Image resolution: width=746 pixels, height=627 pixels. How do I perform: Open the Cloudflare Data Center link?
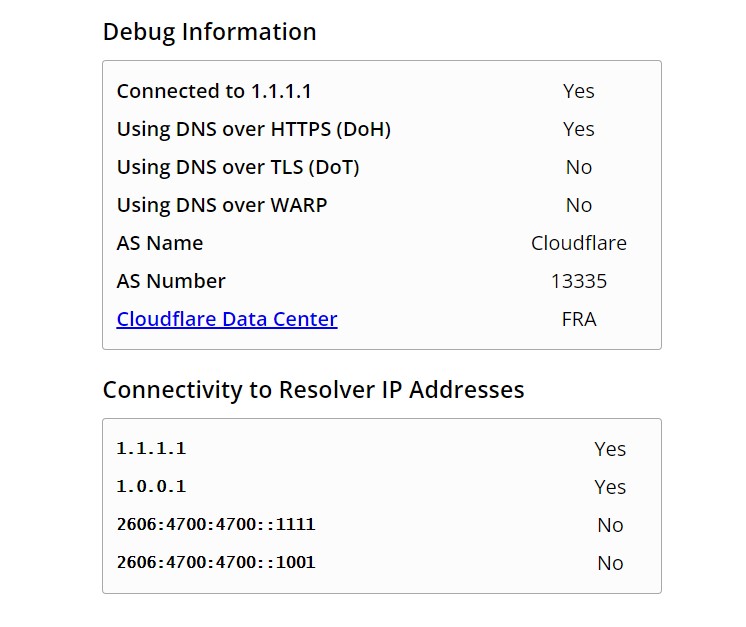[x=227, y=319]
